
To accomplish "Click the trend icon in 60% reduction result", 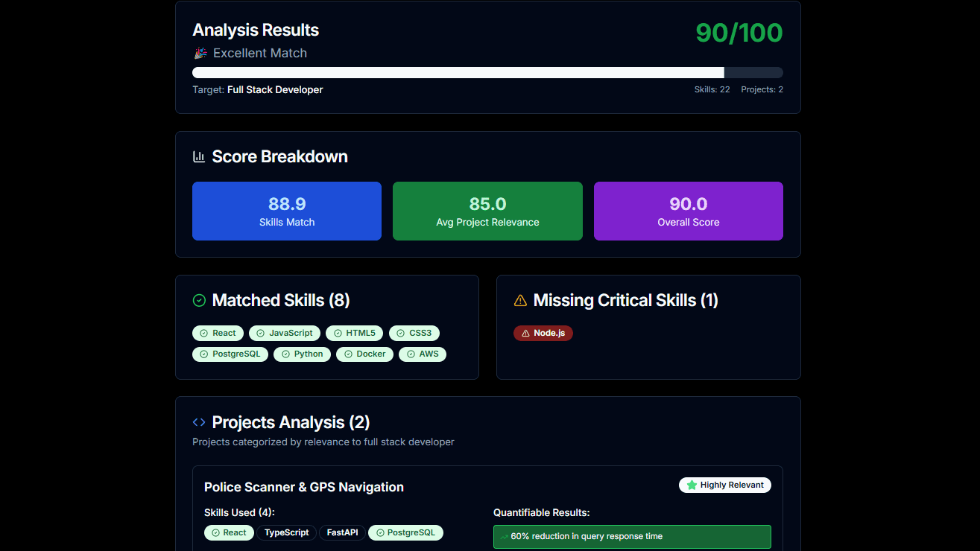I will (x=504, y=536).
